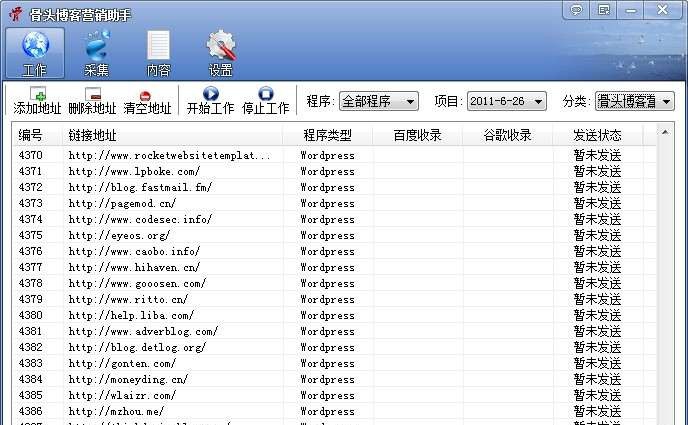The height and width of the screenshot is (425, 688).
Task: Open the 分类 dropdown showing 骨头博客
Action: click(635, 101)
